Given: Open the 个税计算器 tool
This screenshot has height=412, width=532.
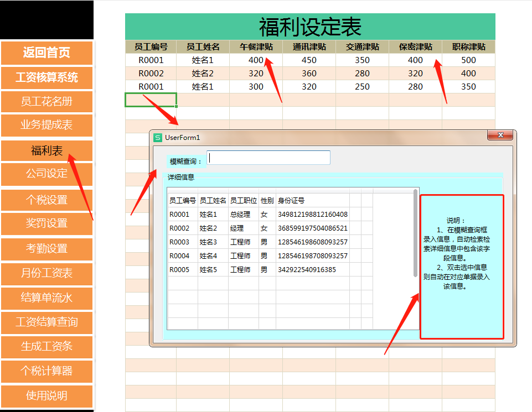Looking at the screenshot, I should (x=47, y=371).
